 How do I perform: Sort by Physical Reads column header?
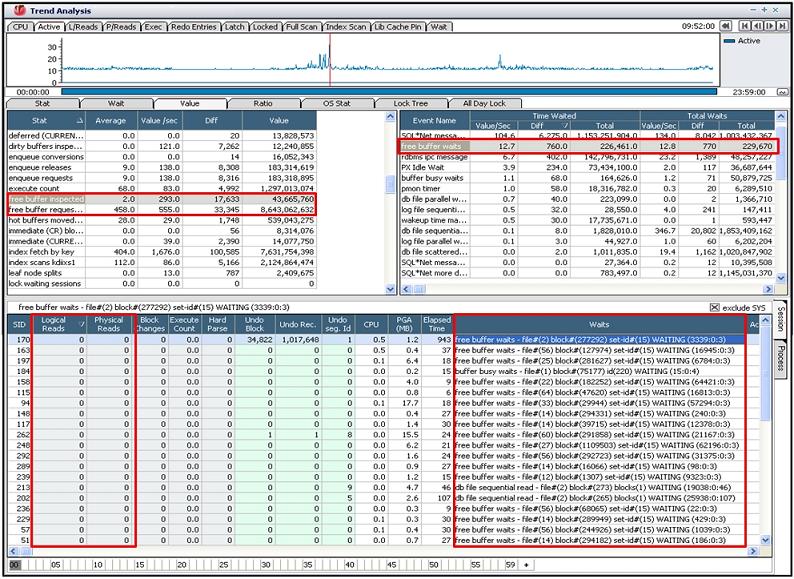[x=108, y=324]
